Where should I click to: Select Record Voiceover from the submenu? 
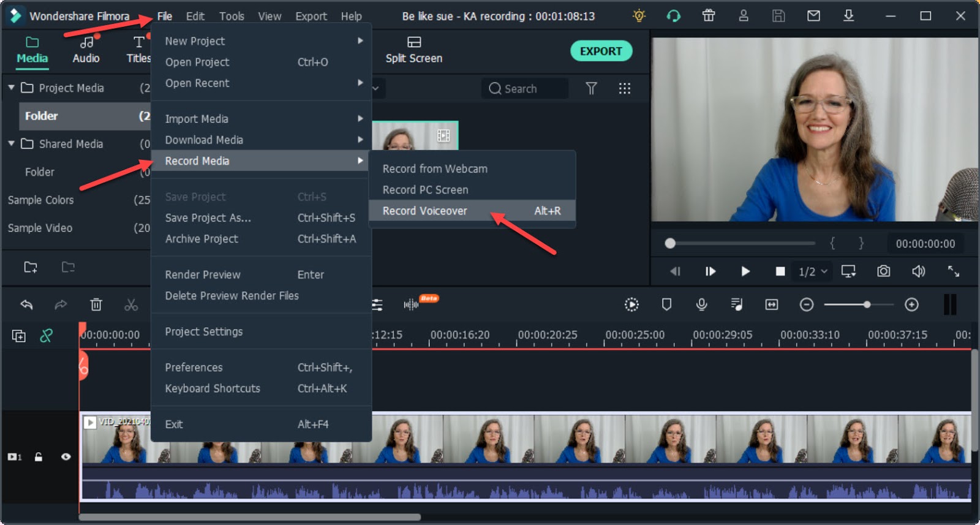point(425,211)
